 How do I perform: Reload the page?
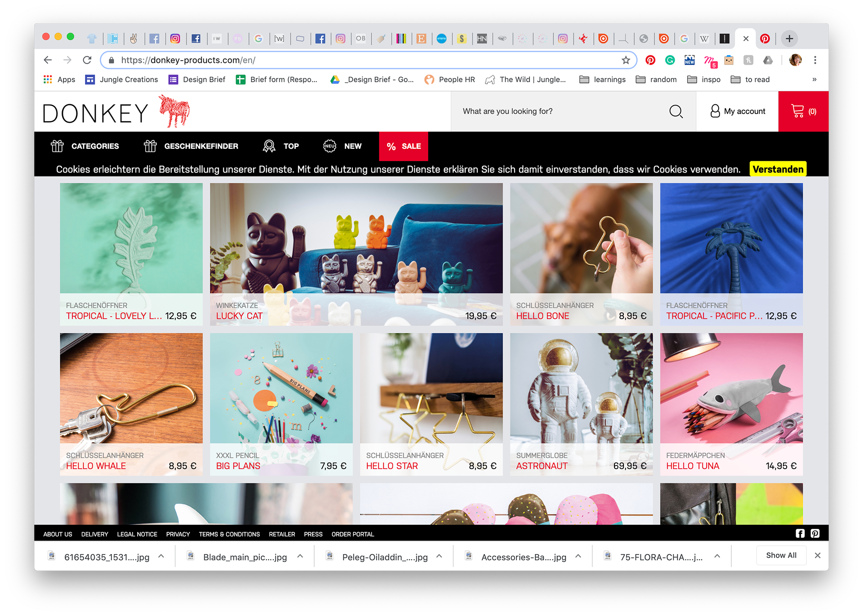(x=87, y=60)
